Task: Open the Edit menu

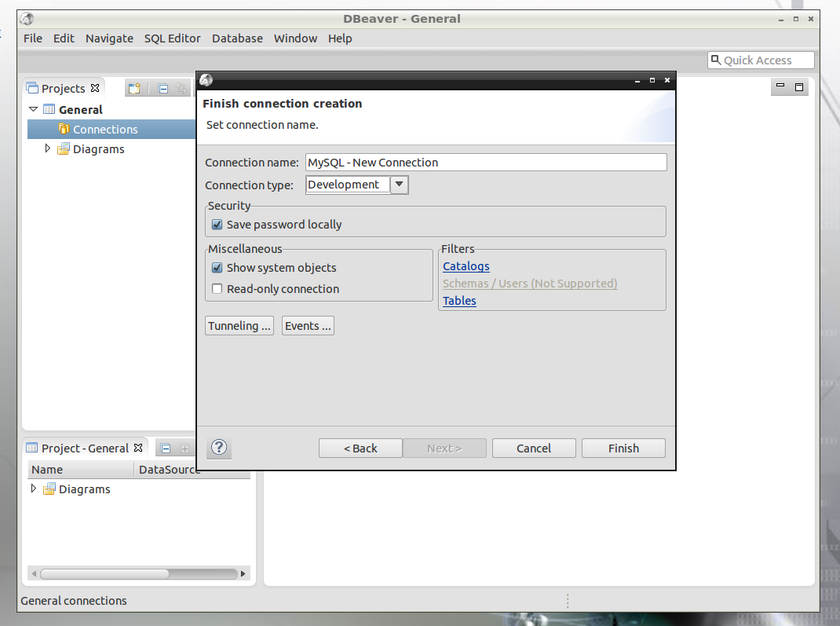Action: pos(64,38)
